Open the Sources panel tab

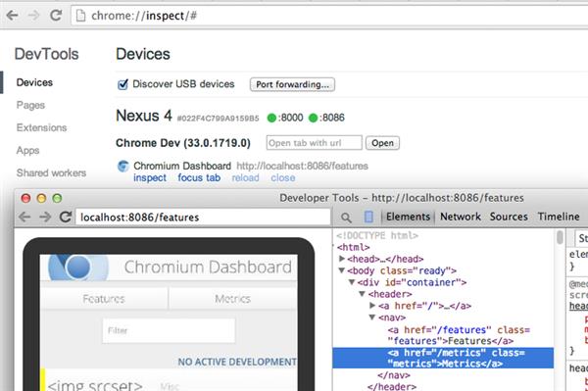[x=509, y=217]
